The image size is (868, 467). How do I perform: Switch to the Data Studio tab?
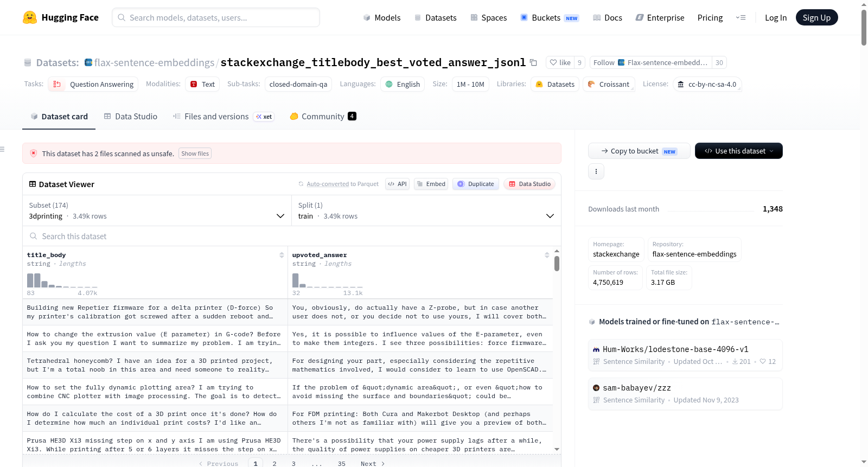click(130, 117)
